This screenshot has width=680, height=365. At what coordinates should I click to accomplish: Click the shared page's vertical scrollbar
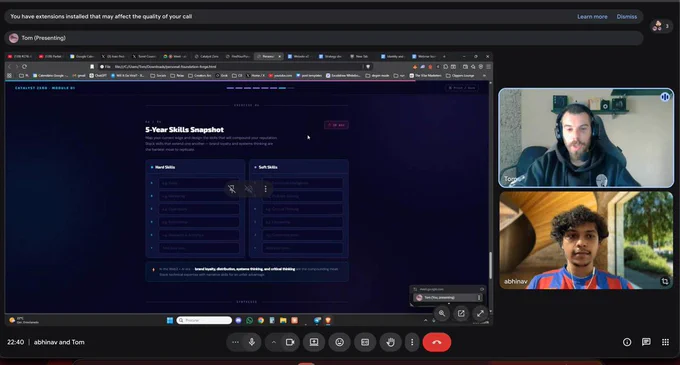click(x=490, y=265)
